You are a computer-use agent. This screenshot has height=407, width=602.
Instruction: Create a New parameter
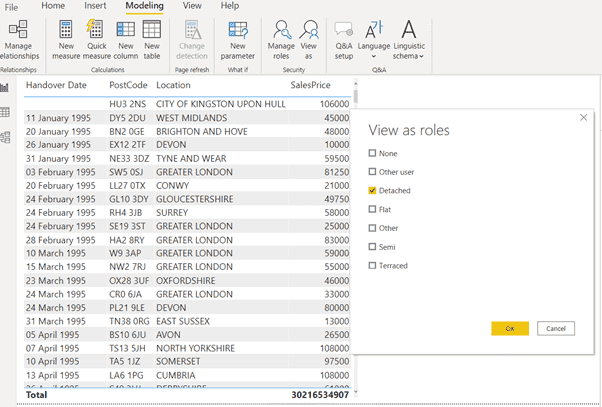tap(238, 40)
